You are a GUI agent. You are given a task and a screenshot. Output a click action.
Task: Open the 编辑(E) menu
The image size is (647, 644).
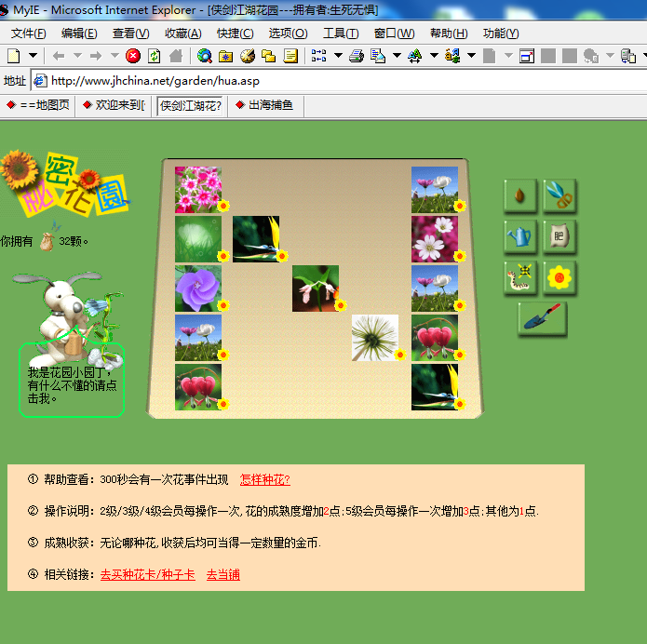[x=79, y=34]
